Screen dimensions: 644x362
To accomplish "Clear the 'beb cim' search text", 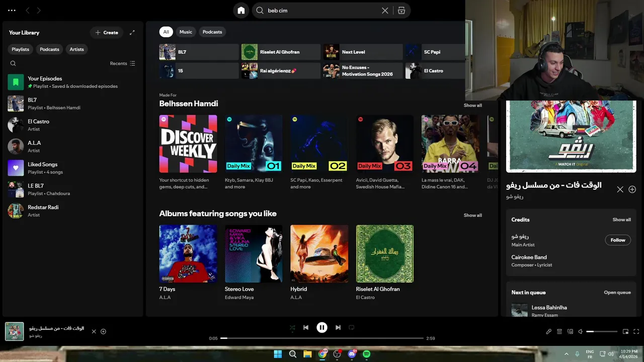I will [x=385, y=11].
